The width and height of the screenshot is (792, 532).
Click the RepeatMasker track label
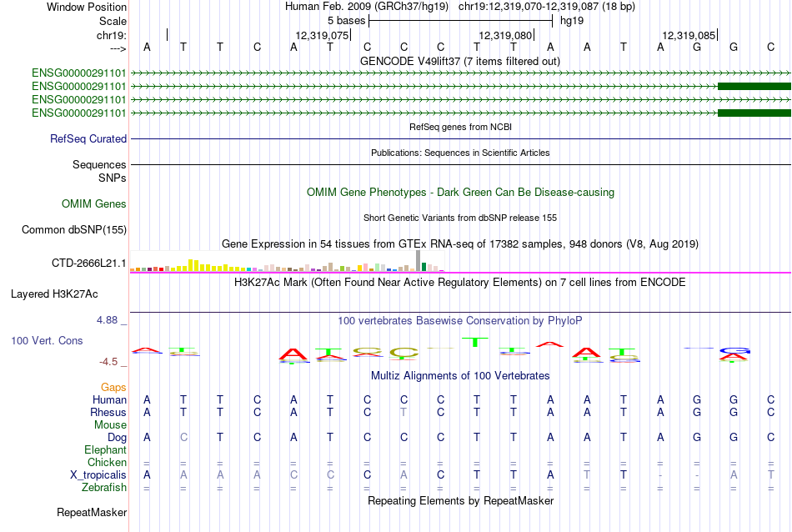[x=92, y=512]
